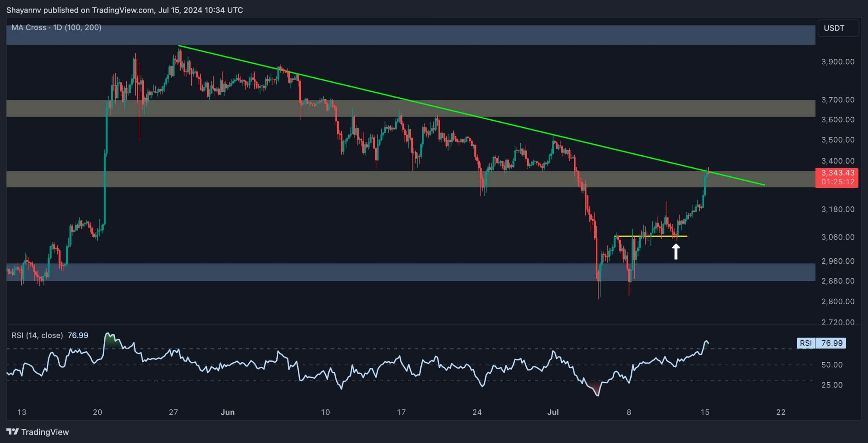The height and width of the screenshot is (443, 868).
Task: Click the 2,880.00 price axis label
Action: [838, 281]
